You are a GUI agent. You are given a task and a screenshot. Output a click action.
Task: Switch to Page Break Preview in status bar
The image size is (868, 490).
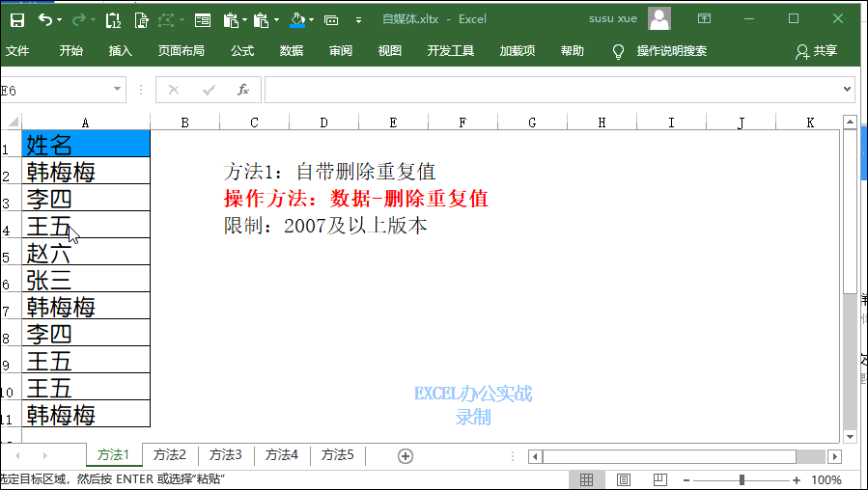coord(659,479)
